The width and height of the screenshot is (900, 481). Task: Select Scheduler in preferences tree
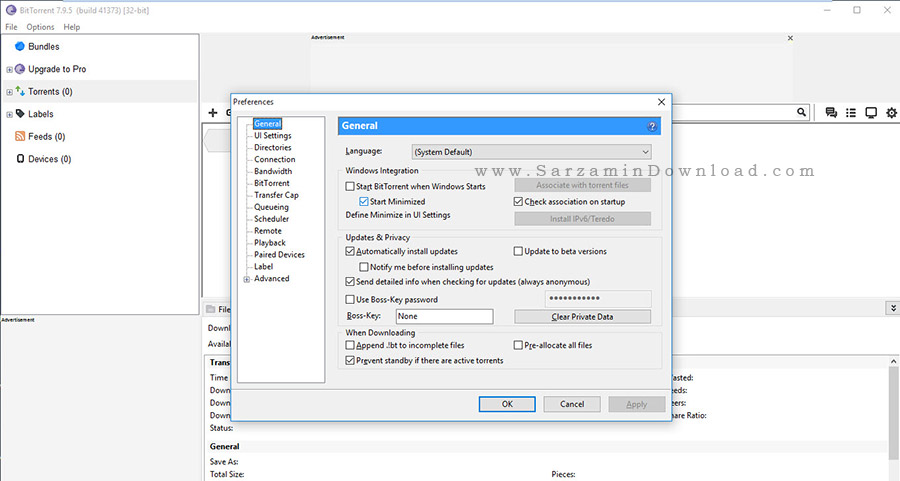coord(271,219)
